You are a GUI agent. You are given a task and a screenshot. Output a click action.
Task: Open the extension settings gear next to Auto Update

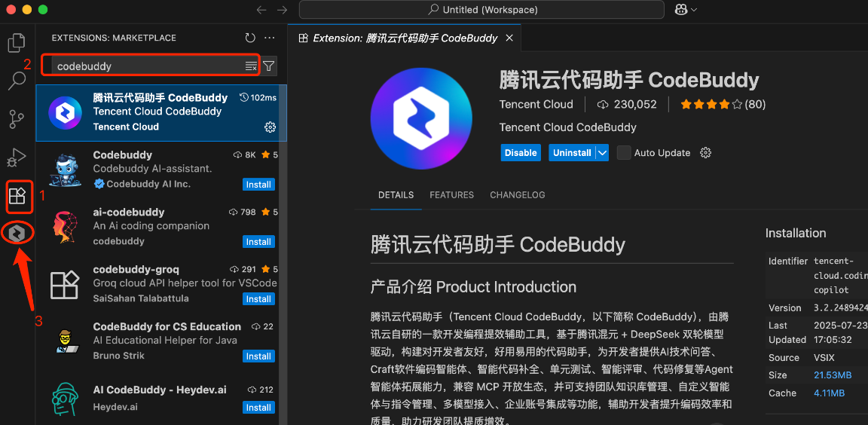[705, 153]
